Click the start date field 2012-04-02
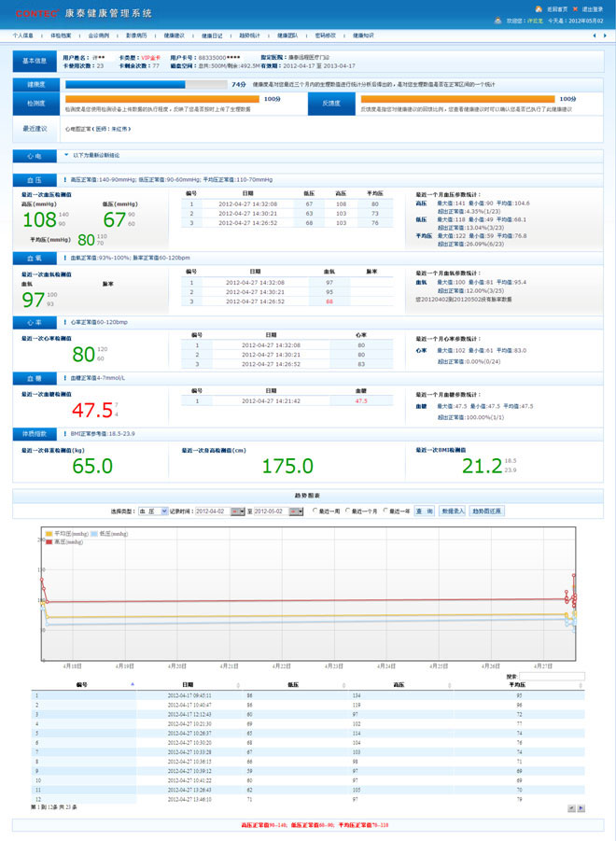 (213, 512)
